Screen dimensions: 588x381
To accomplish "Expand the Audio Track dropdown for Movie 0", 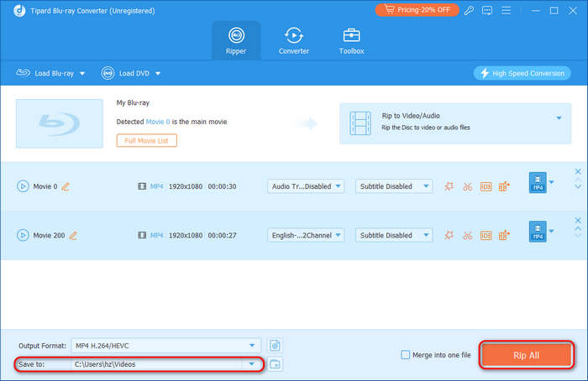I will pyautogui.click(x=305, y=186).
